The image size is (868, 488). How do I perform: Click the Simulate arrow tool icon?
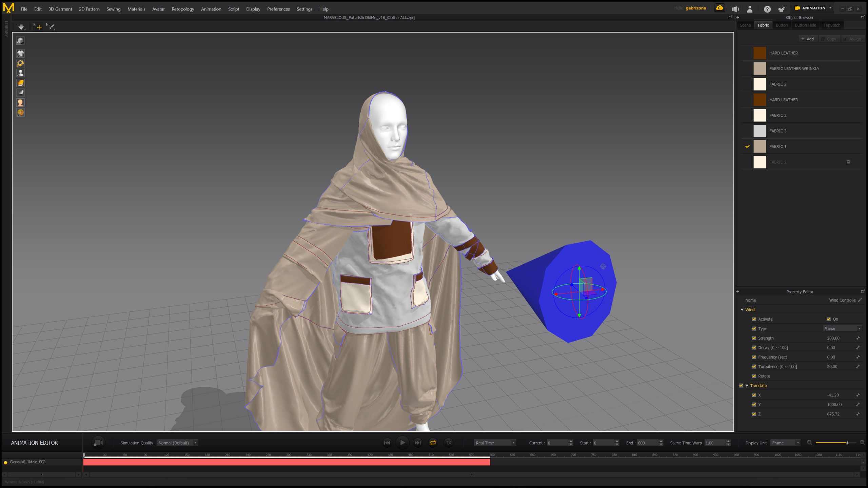pyautogui.click(x=21, y=27)
